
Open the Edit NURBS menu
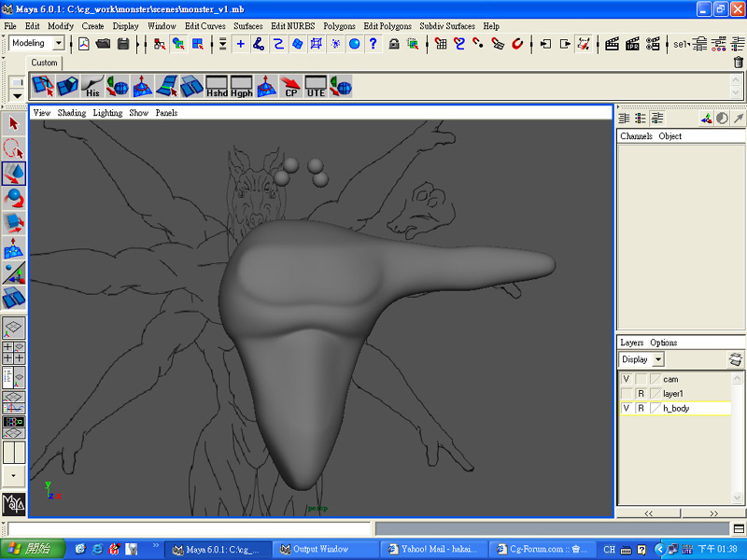(x=293, y=26)
